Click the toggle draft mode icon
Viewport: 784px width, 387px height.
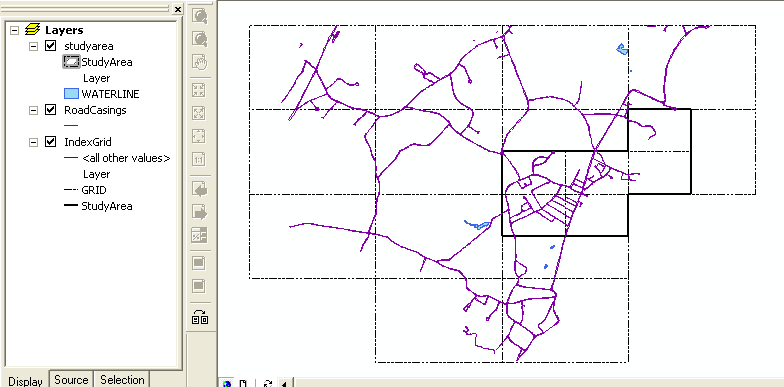(199, 262)
